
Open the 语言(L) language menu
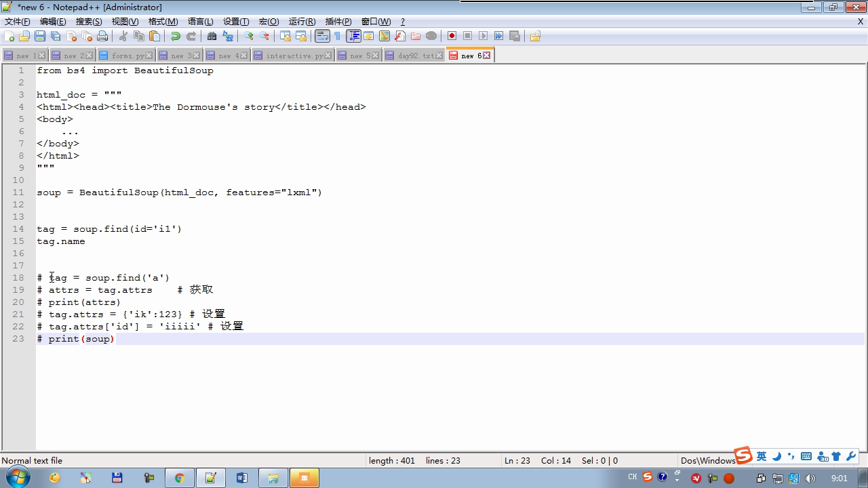point(200,22)
